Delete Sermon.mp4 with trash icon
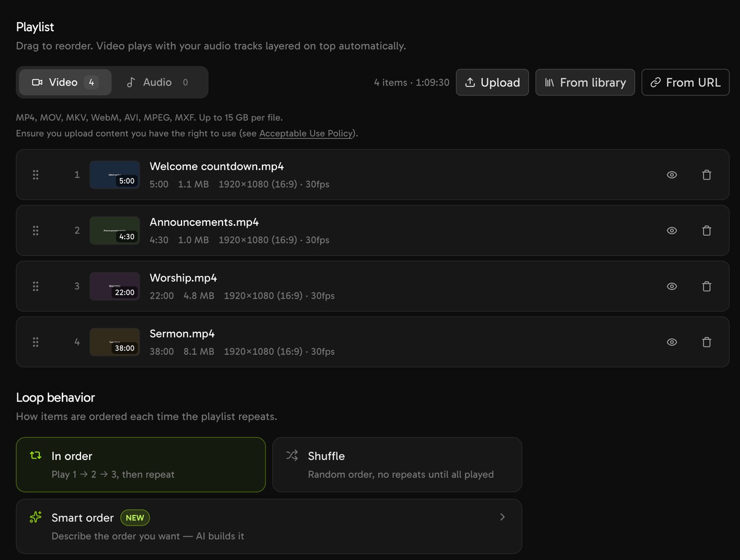This screenshot has width=740, height=560. (x=706, y=342)
